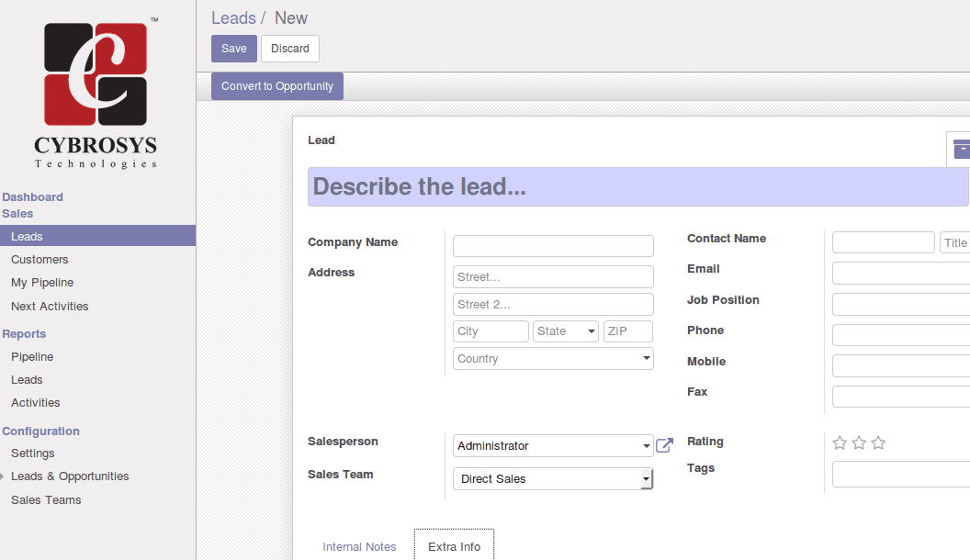Viewport: 970px width, 560px height.
Task: Open Leads report under Reports
Action: point(27,379)
